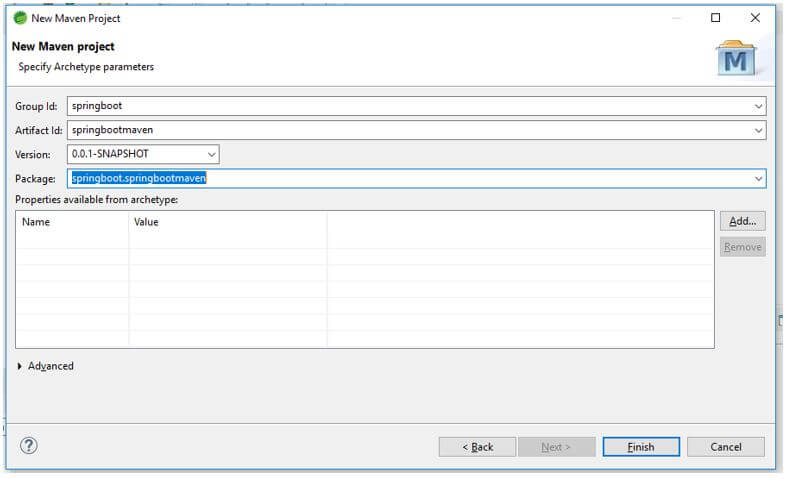
Task: Click the 'New Maven project' heading
Action: (63, 47)
